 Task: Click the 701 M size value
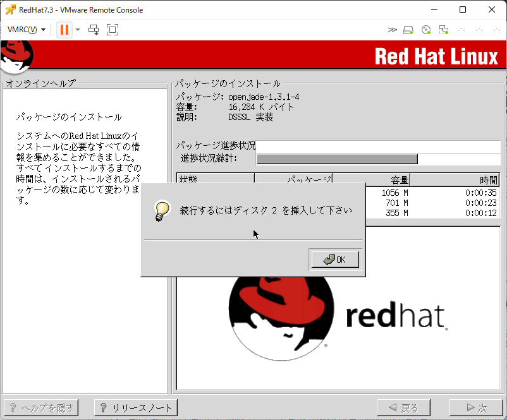click(x=397, y=203)
